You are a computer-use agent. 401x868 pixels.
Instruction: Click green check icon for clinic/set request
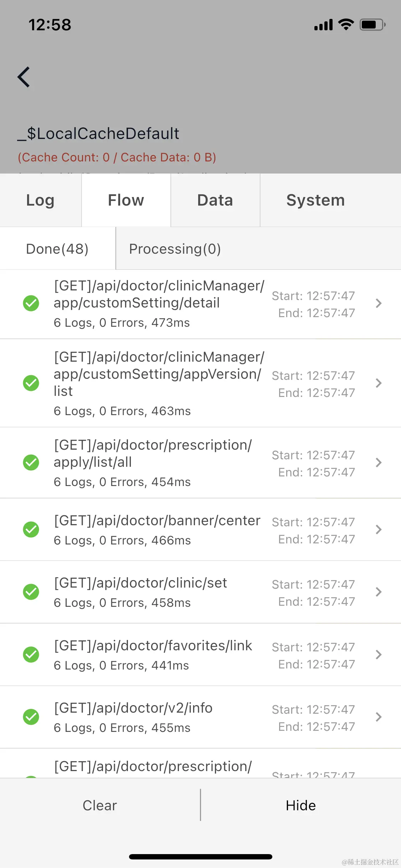coord(31,592)
